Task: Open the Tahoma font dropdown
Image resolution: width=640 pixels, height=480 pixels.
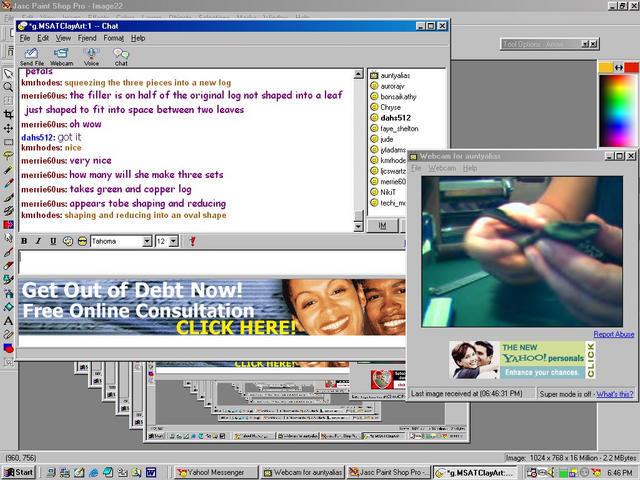Action: (x=147, y=242)
